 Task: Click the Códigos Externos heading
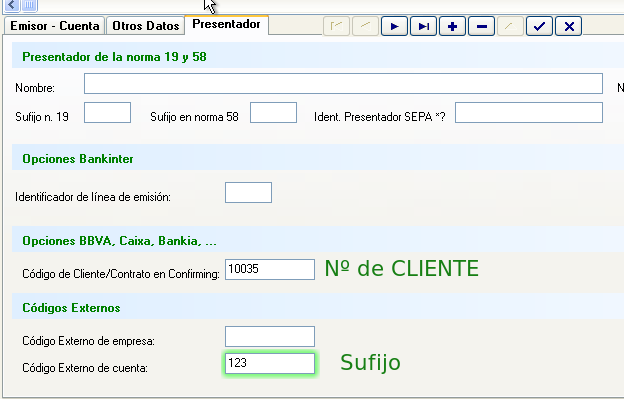[71, 308]
